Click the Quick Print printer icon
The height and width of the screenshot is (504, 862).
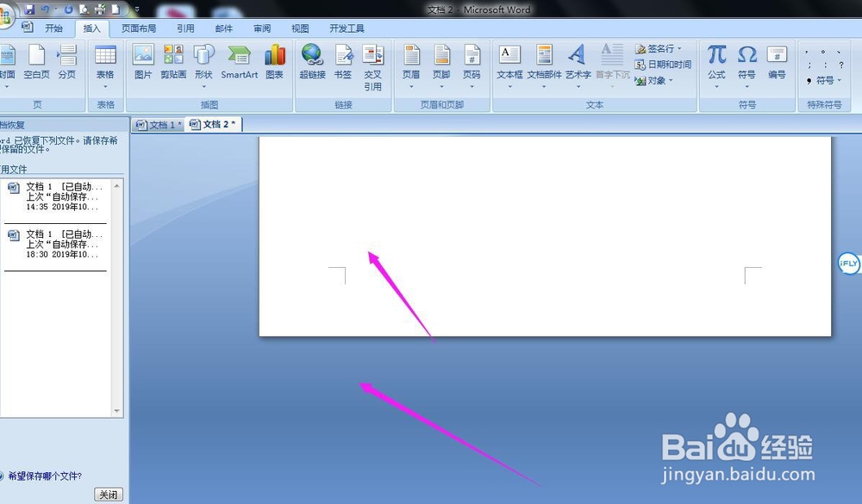tap(100, 9)
